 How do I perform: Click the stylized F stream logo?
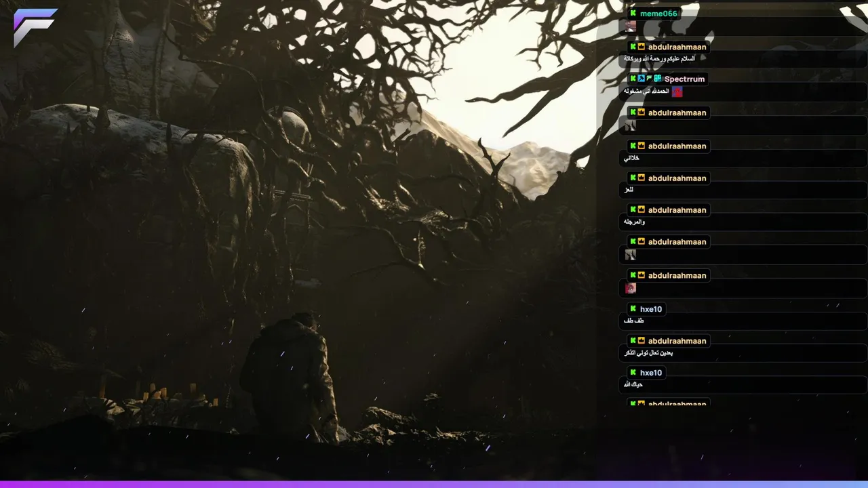(x=35, y=27)
